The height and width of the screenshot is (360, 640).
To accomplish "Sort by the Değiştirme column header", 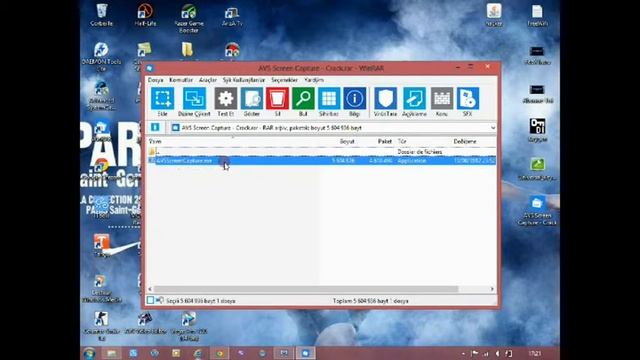I will click(465, 141).
